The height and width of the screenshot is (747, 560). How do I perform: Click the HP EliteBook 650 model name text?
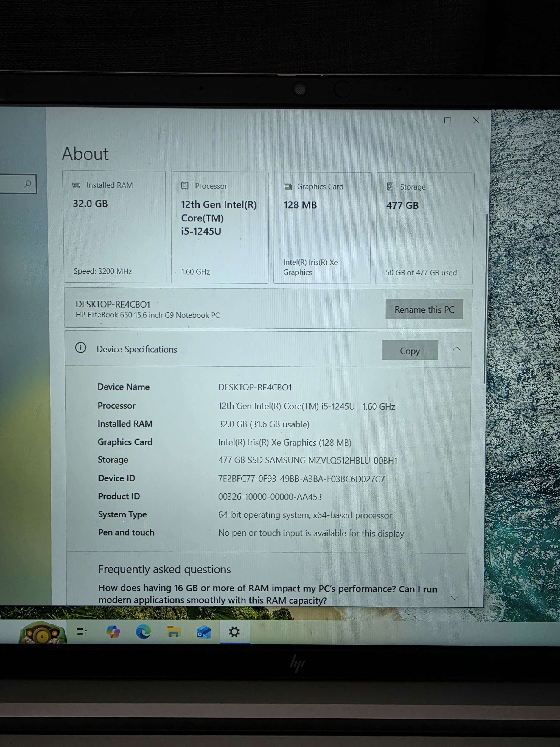click(147, 315)
